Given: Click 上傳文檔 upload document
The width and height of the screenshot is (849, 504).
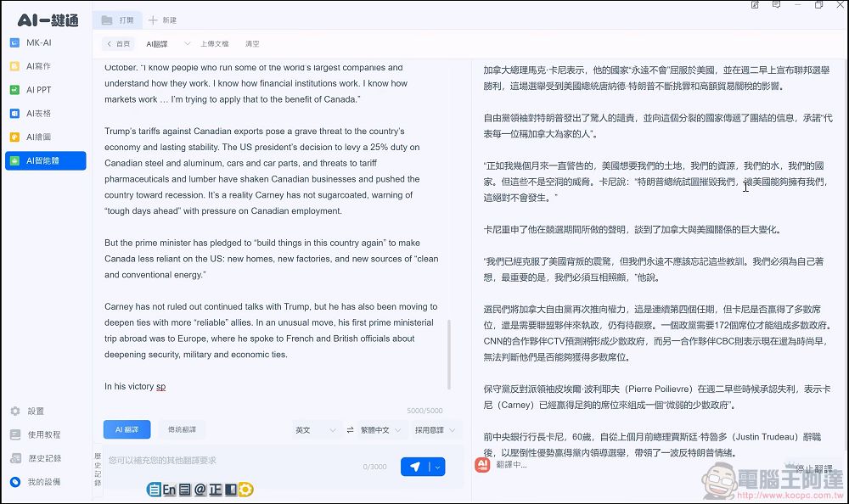Looking at the screenshot, I should click(215, 44).
